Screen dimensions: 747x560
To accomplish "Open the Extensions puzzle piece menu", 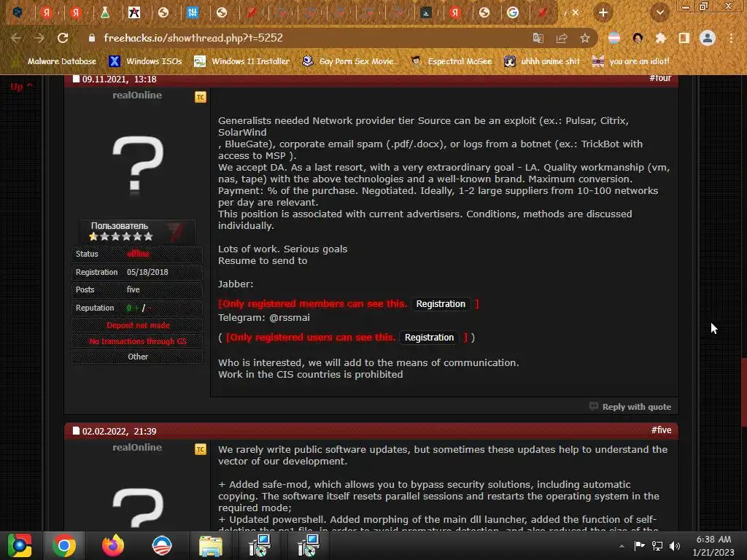I will 661,38.
